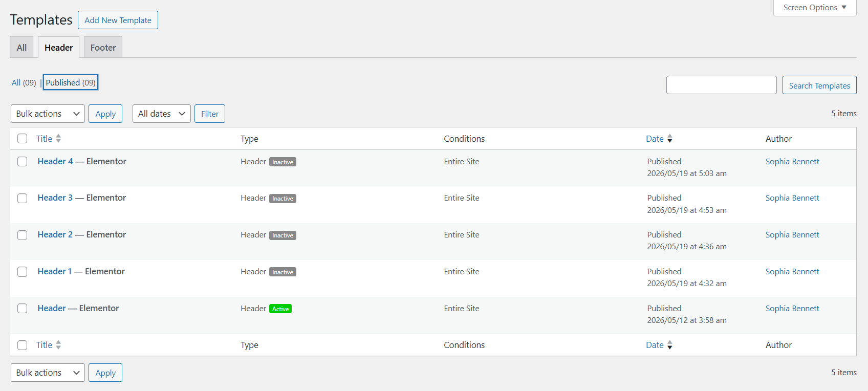Image resolution: width=868 pixels, height=391 pixels.
Task: Sort by Date in table footer
Action: pyautogui.click(x=659, y=345)
